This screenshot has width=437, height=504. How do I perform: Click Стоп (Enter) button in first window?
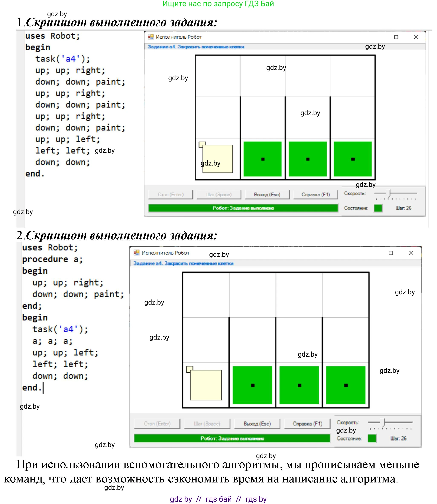click(171, 195)
